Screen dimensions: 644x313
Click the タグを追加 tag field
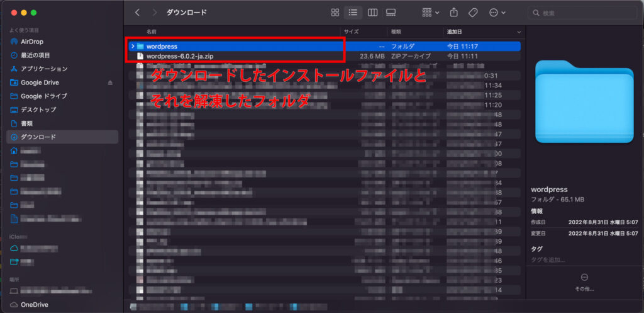coord(548,260)
